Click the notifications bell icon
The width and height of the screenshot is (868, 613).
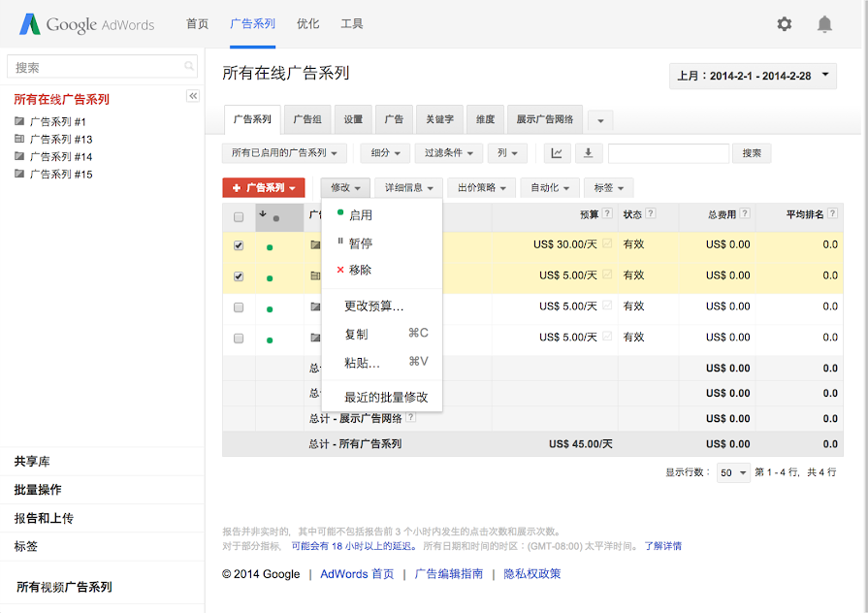point(824,24)
